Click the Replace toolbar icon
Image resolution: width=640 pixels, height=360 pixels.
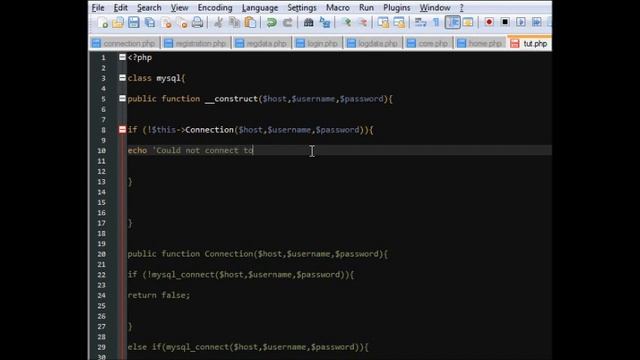point(325,22)
